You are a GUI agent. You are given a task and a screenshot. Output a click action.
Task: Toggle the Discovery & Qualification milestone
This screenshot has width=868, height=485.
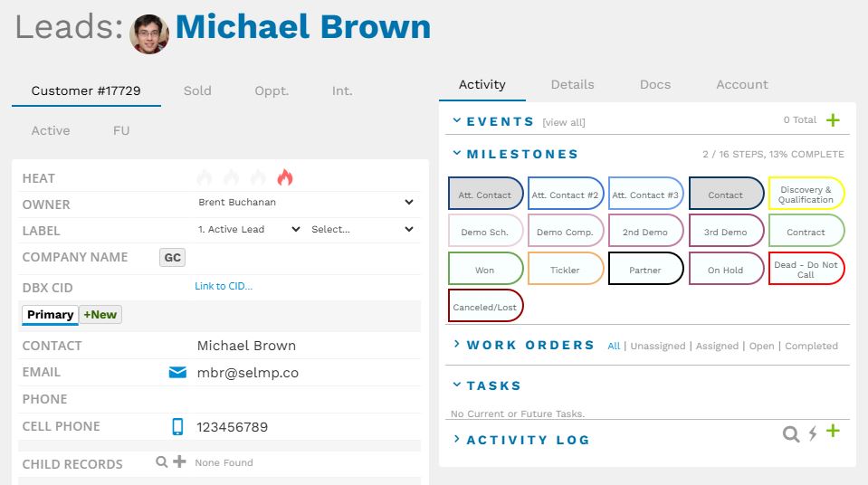806,195
